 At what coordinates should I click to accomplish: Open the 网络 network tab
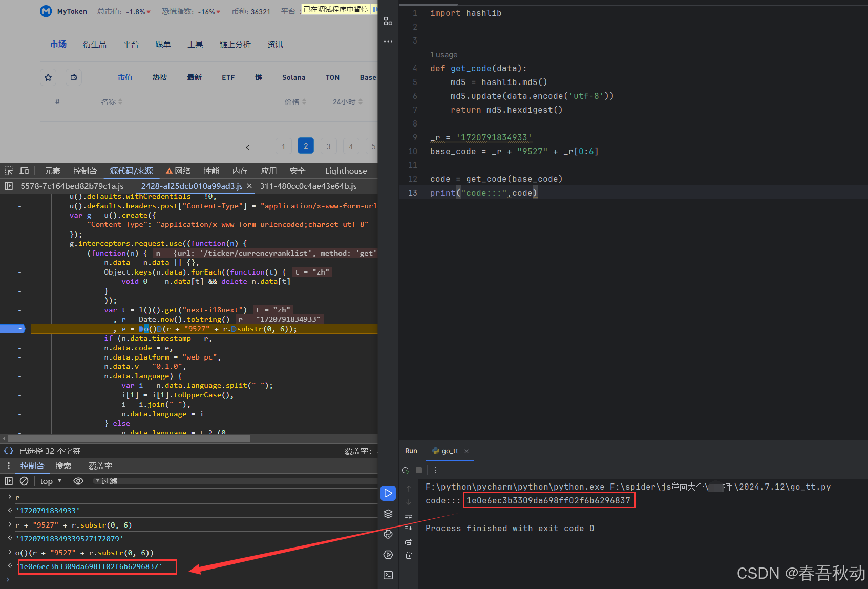point(178,171)
